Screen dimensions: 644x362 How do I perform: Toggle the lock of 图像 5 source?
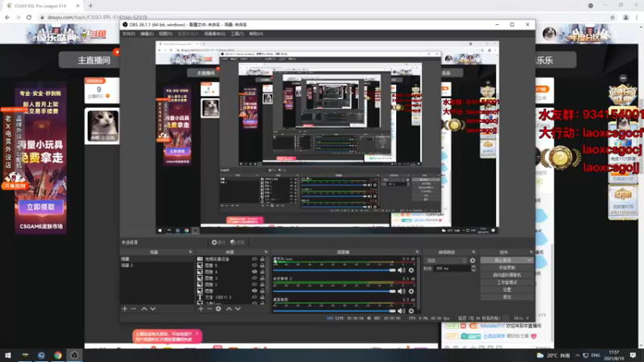pos(262,265)
